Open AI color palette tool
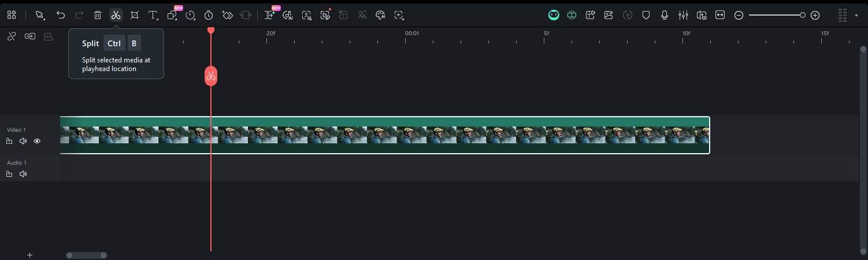Screen dimensions: 868x260 pyautogui.click(x=380, y=15)
